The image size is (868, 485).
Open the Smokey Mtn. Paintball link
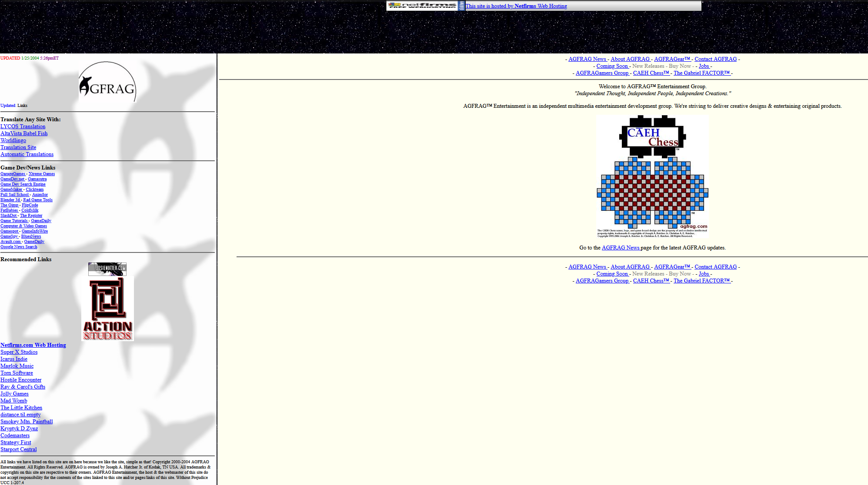tap(26, 421)
